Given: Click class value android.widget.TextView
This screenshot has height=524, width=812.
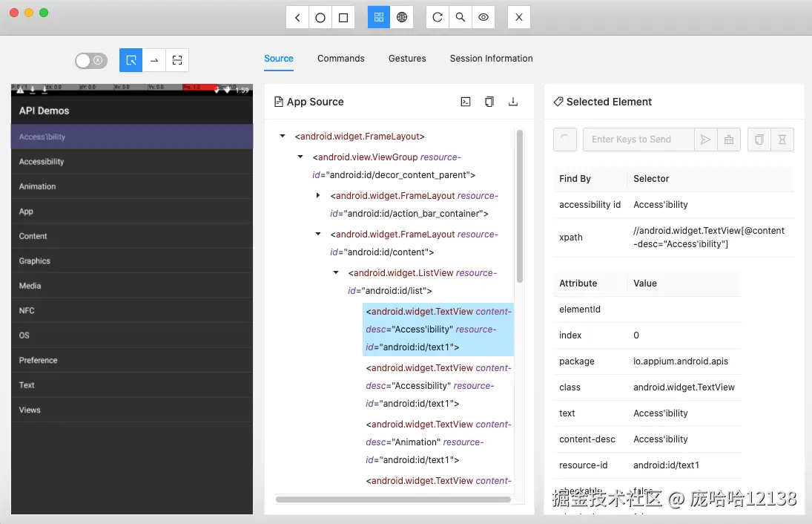Looking at the screenshot, I should pos(684,387).
